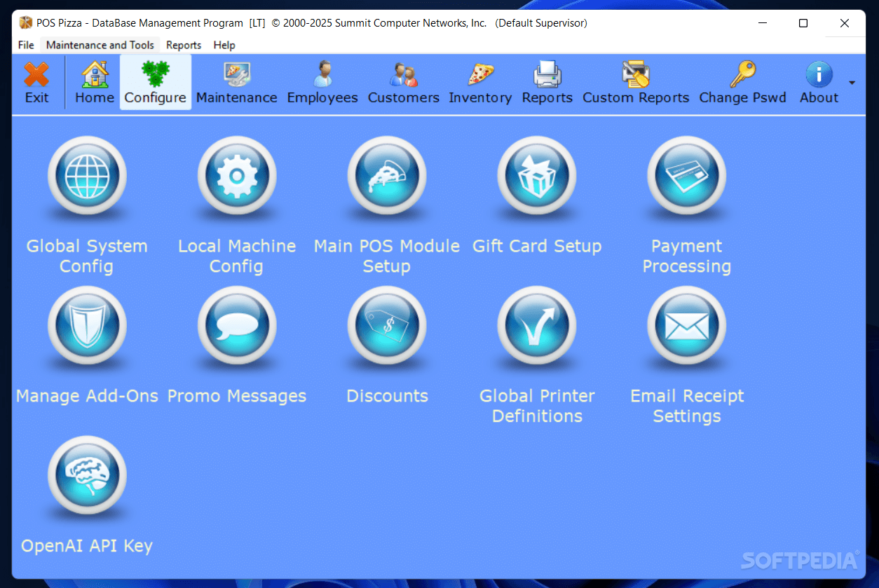Open Promo Messages speech bubble icon
Screen dimensions: 879x588
pos(237,325)
